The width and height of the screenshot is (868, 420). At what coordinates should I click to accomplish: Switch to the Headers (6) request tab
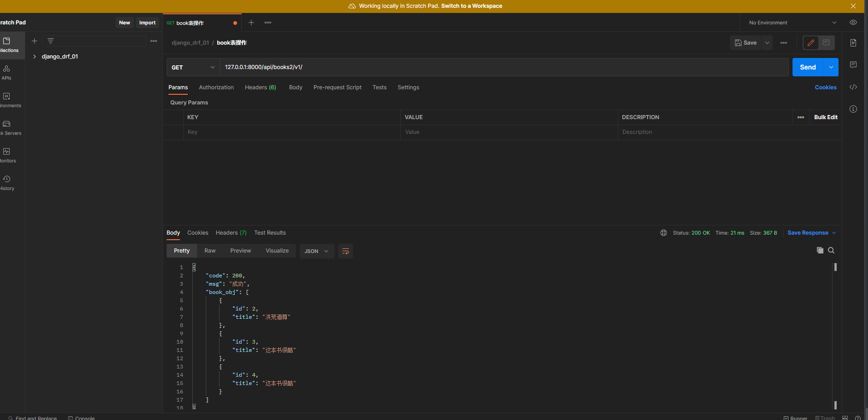(260, 87)
